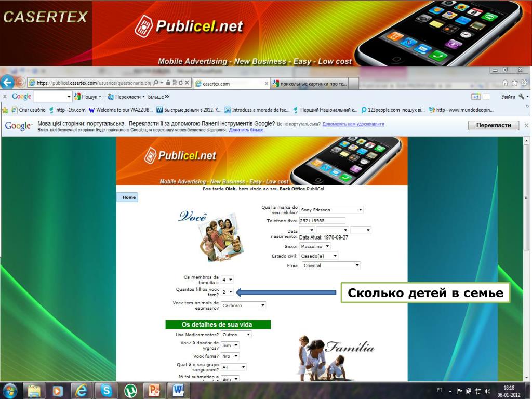
Task: Open the browser home icon
Action: [x=505, y=83]
